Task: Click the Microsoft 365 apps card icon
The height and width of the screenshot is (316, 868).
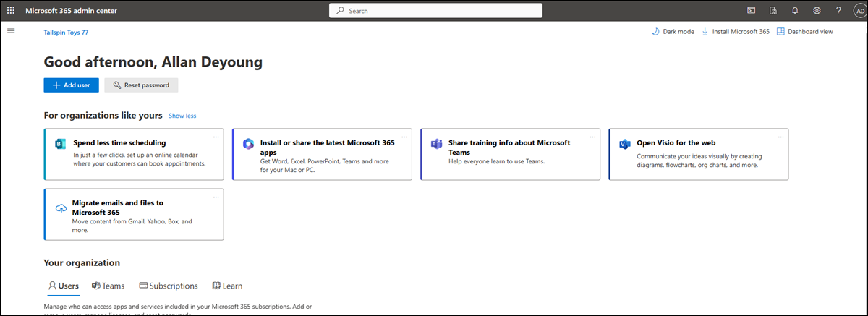Action: point(248,143)
